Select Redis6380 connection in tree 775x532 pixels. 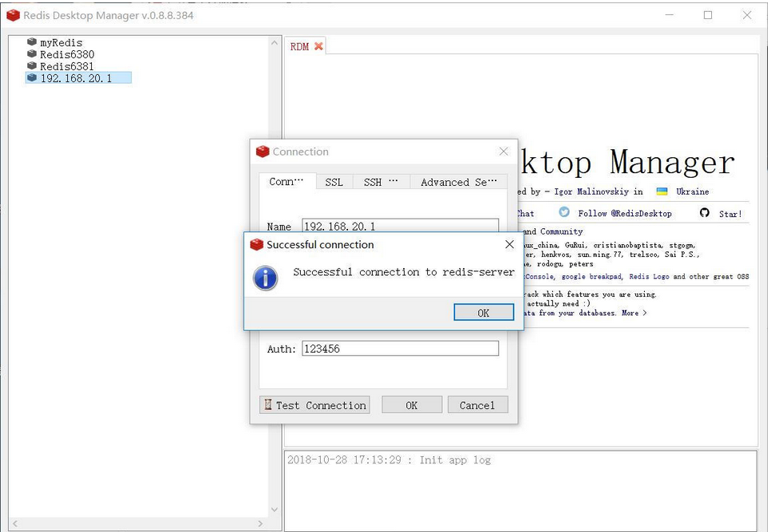67,54
